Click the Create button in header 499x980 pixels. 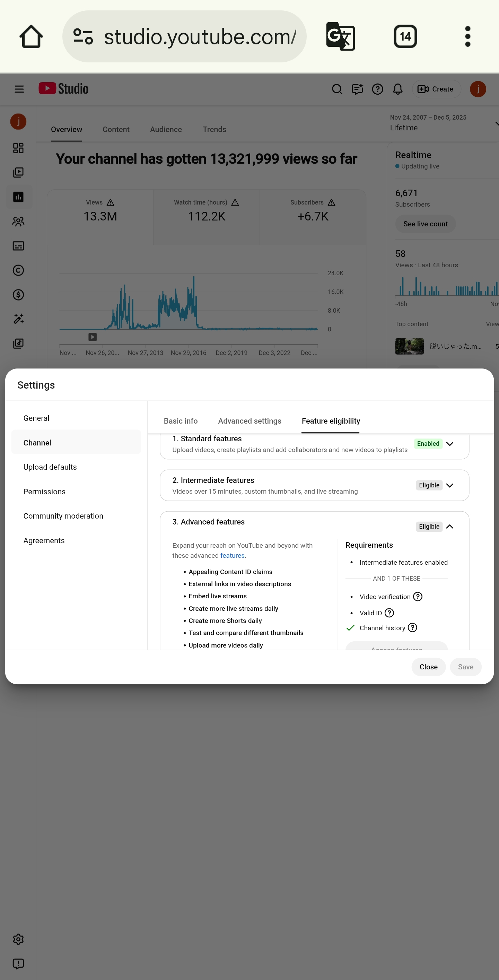(436, 89)
